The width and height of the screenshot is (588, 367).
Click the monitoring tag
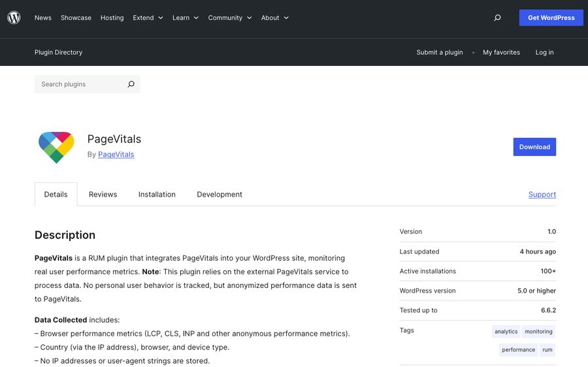pyautogui.click(x=538, y=331)
